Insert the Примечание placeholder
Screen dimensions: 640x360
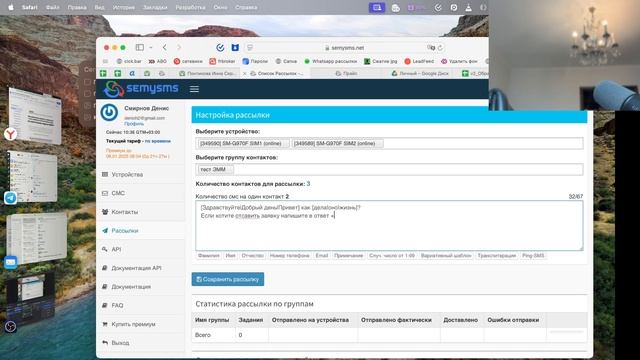click(348, 256)
